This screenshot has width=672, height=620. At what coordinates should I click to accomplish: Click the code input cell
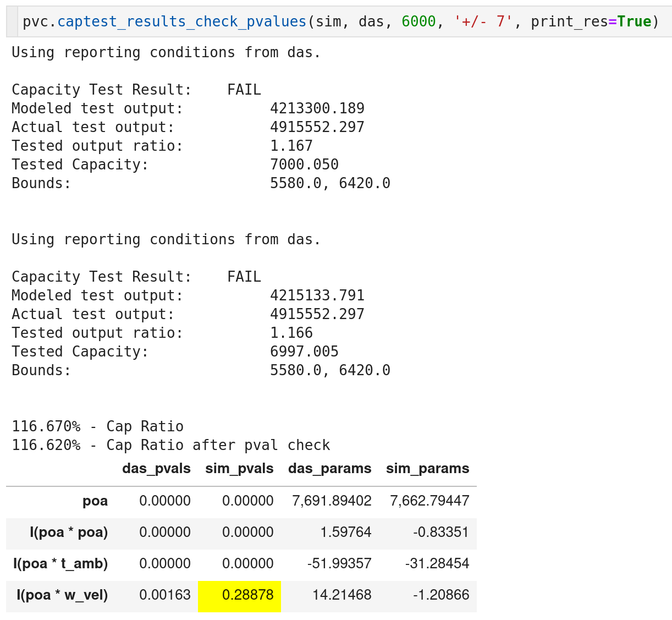point(339,22)
